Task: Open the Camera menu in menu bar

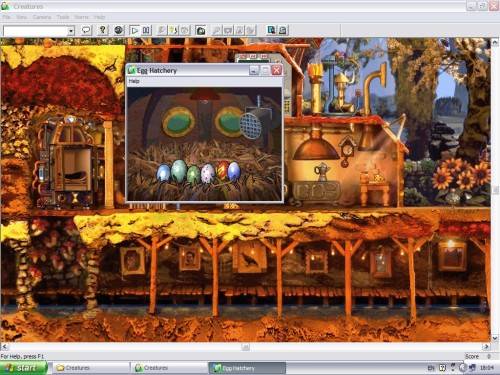Action: click(x=42, y=17)
